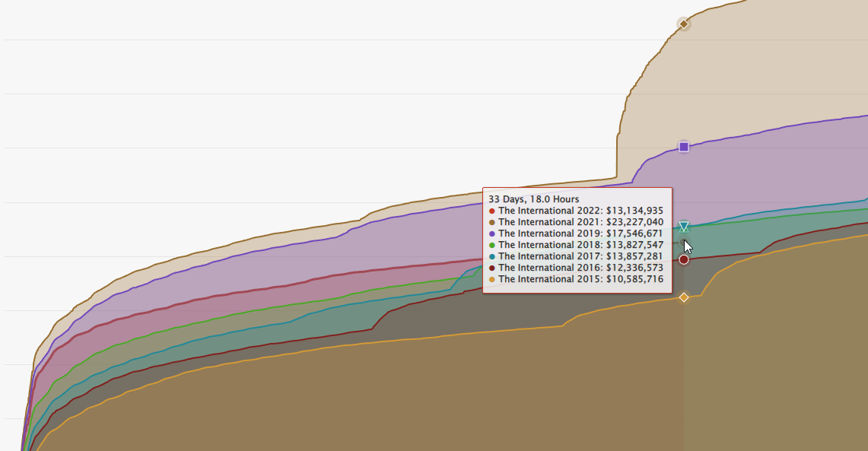This screenshot has height=451, width=868.
Task: Click the green bullet beside International 2018
Action: [492, 245]
